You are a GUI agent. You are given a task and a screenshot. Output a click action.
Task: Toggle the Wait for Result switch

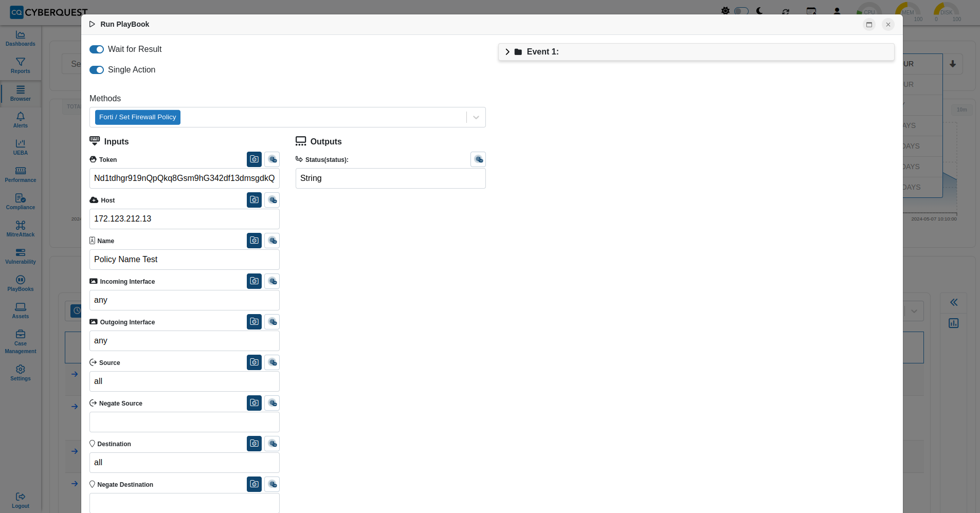97,49
